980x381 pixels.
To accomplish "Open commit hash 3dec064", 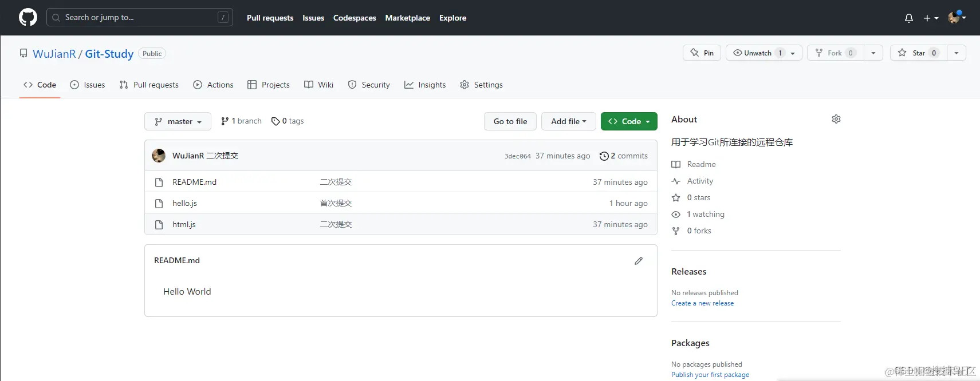I will 518,156.
